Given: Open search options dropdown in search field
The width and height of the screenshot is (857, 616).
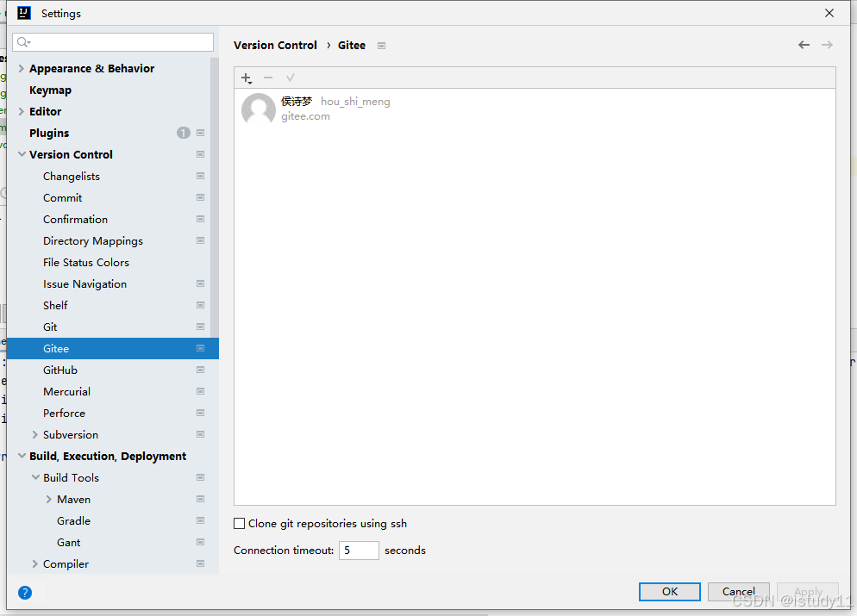Looking at the screenshot, I should 23,42.
